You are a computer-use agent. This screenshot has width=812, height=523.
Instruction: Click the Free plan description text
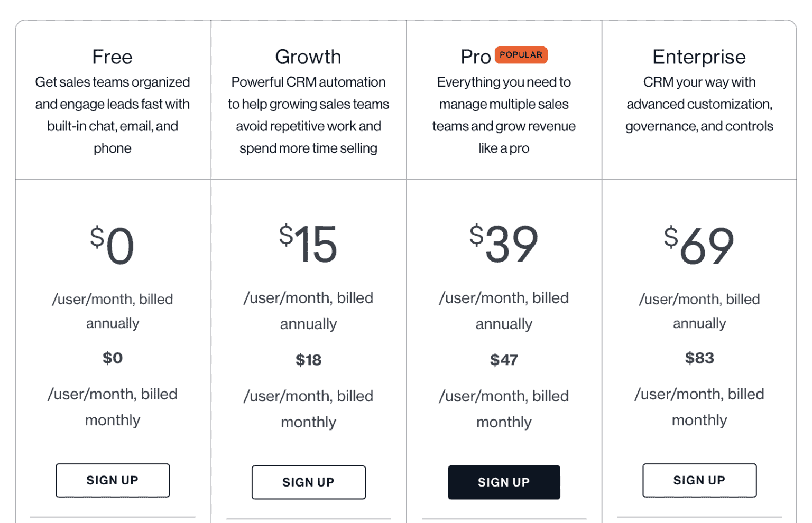(112, 115)
